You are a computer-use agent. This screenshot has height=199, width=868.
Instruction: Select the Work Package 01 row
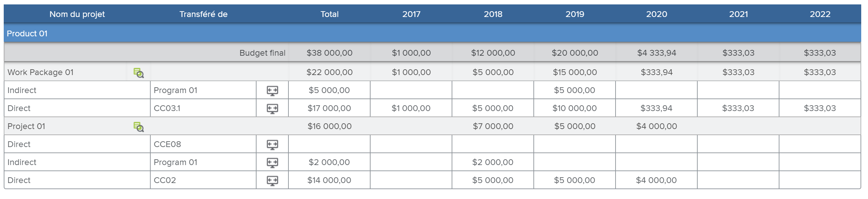pos(40,72)
